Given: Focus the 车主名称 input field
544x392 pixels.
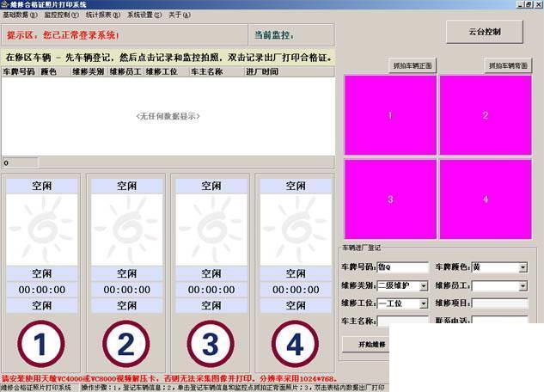Looking at the screenshot, I should coord(403,320).
